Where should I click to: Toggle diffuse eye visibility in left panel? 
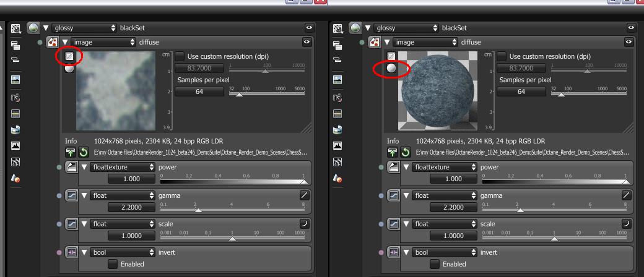click(x=307, y=41)
